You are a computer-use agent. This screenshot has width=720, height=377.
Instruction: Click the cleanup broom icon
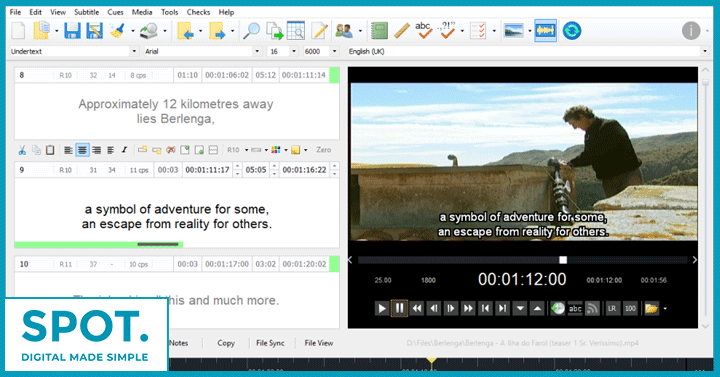(x=118, y=31)
